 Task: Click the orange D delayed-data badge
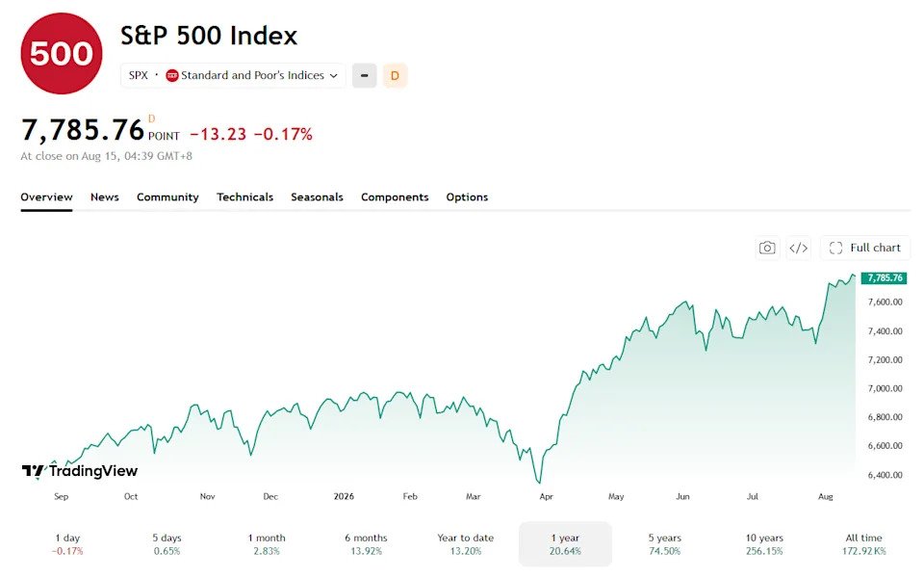click(x=395, y=75)
